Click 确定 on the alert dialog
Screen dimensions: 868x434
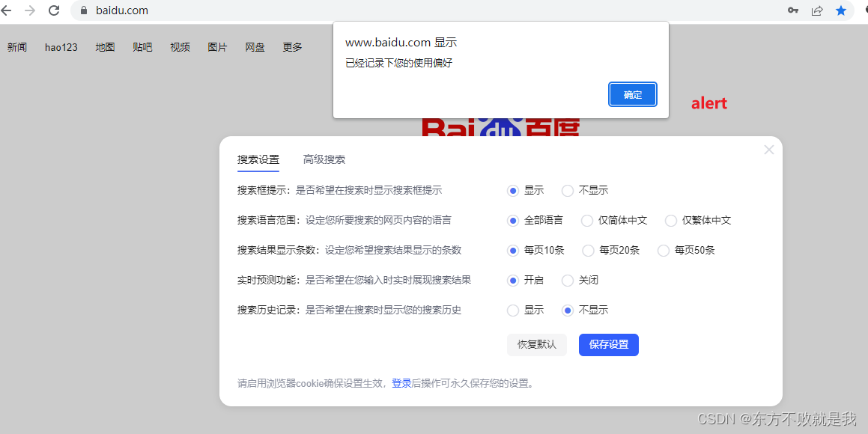632,94
